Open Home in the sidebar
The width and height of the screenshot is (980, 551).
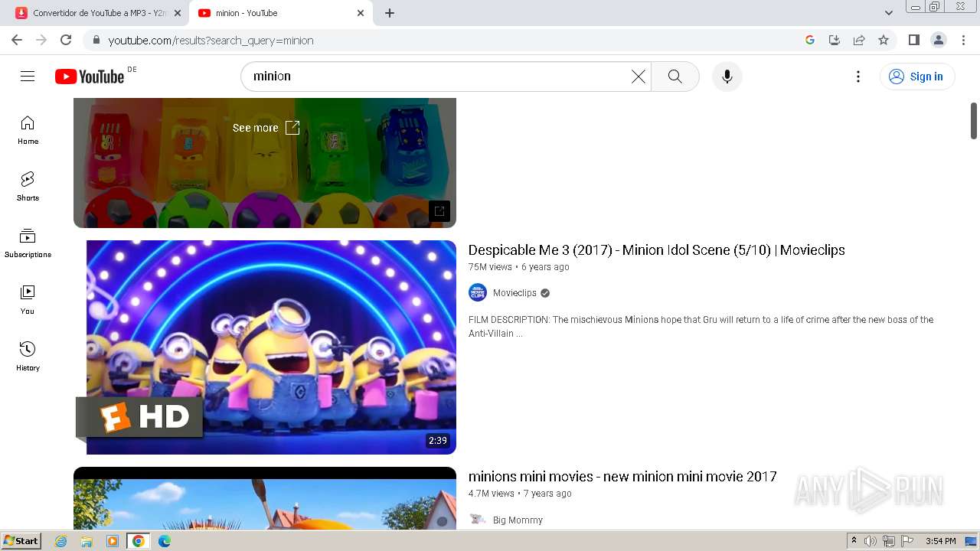pyautogui.click(x=28, y=130)
